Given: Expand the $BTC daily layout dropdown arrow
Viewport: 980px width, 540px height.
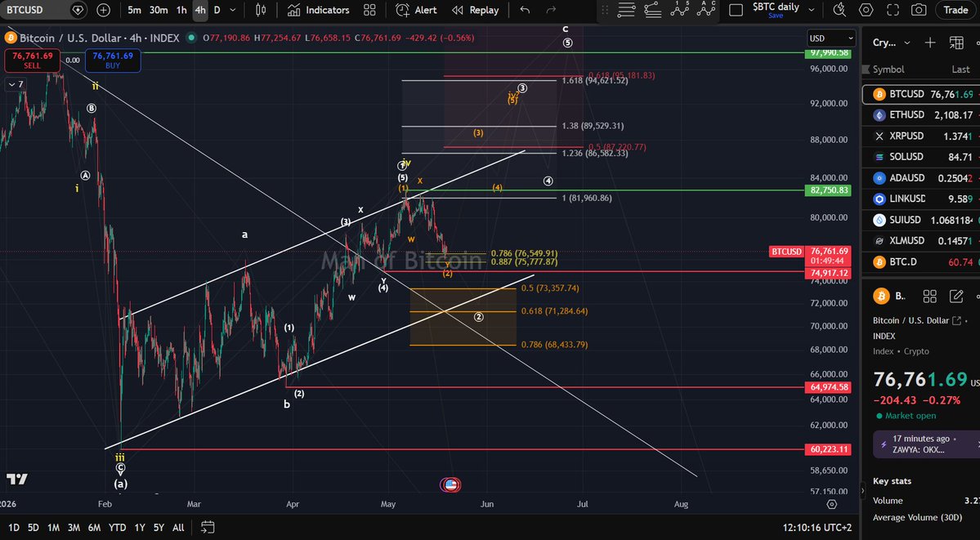Looking at the screenshot, I should [x=812, y=10].
